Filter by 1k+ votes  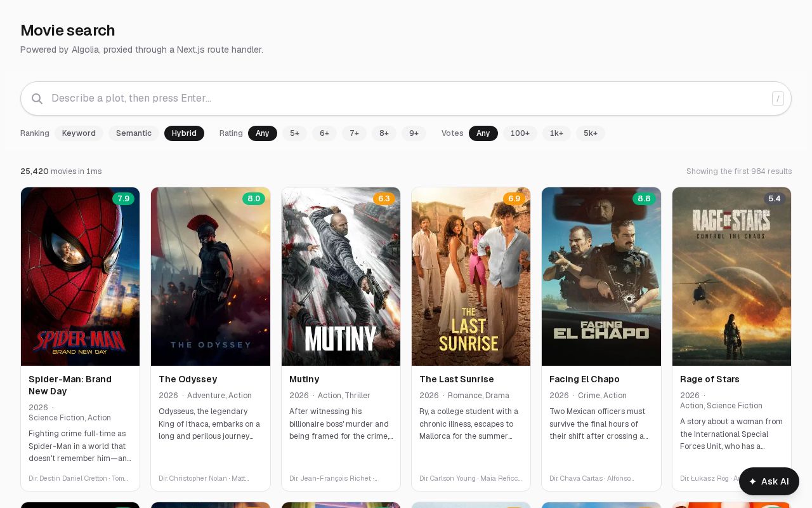[x=556, y=133]
